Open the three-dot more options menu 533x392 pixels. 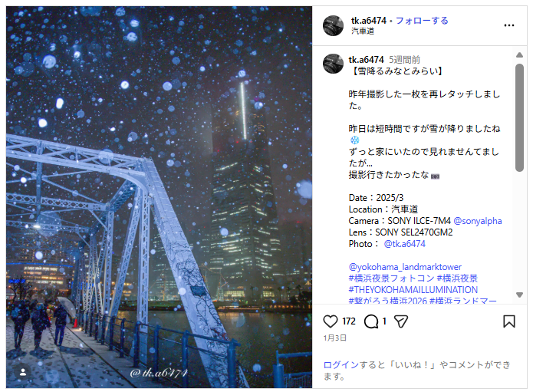pos(509,25)
